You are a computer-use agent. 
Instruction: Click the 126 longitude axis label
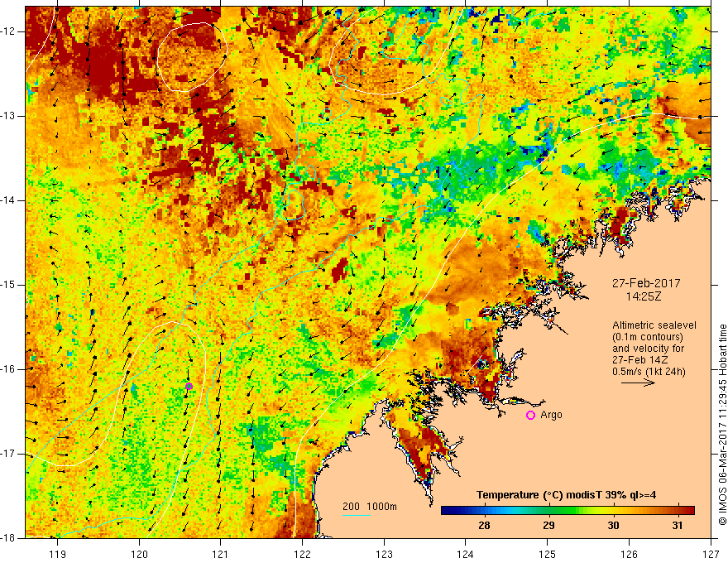pos(629,554)
